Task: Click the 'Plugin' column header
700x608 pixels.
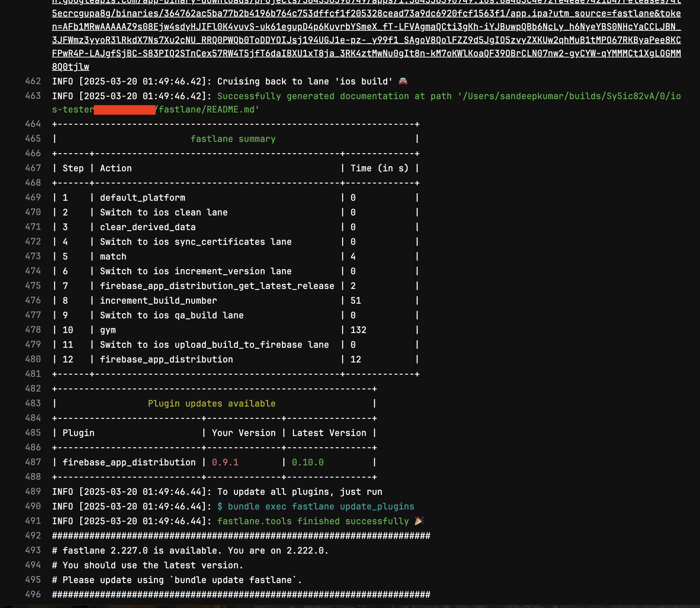Action: tap(79, 433)
